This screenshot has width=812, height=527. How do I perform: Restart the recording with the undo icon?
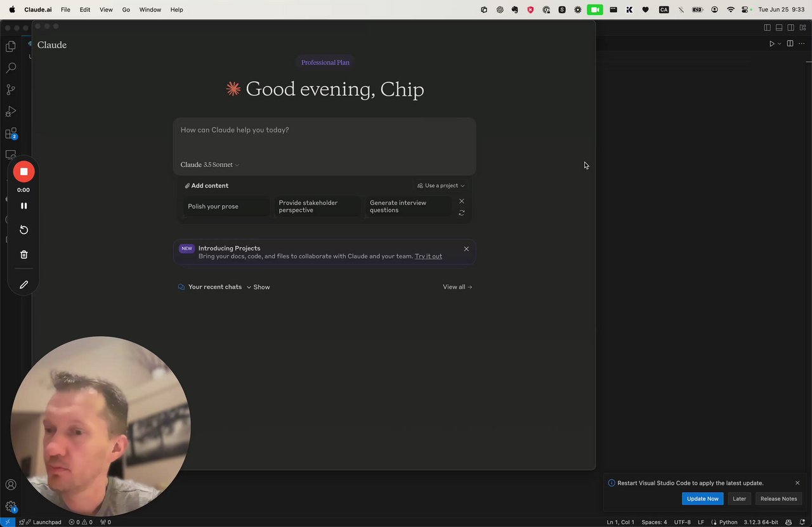(23, 230)
